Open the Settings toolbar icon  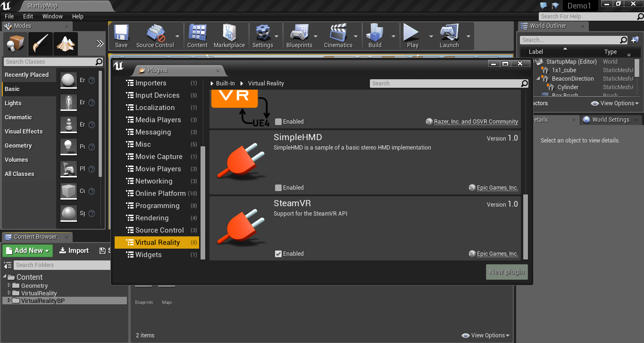pos(262,36)
